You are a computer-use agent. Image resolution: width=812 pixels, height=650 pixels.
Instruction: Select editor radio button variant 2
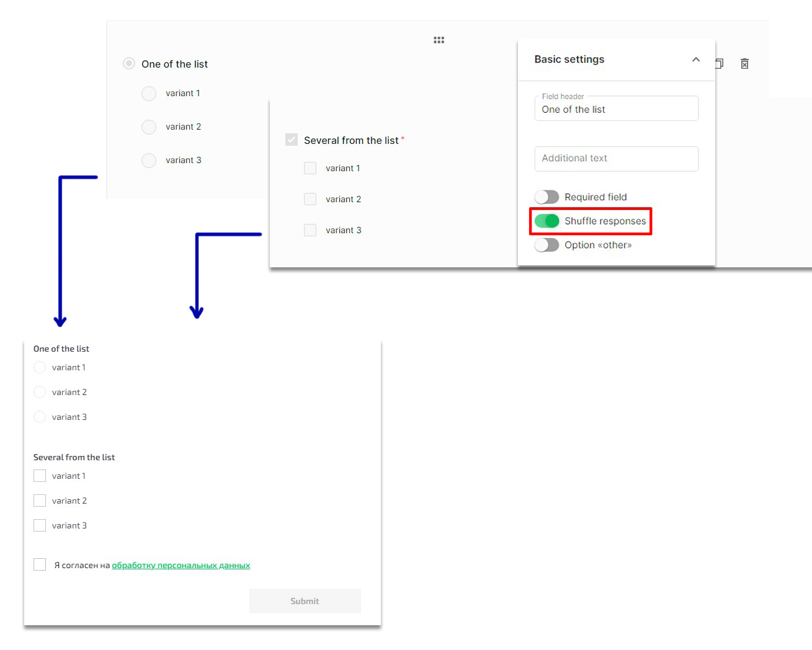click(149, 127)
